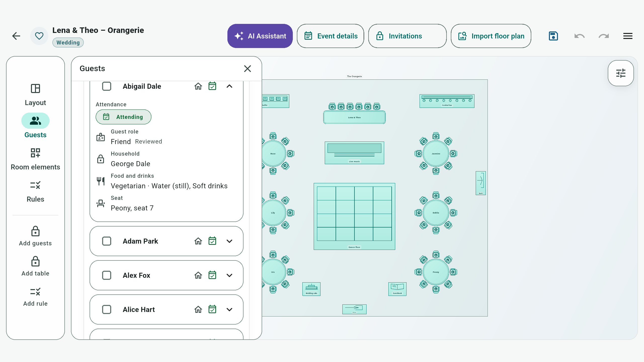Tick the Alice Hart checkbox
The image size is (644, 362).
107,309
